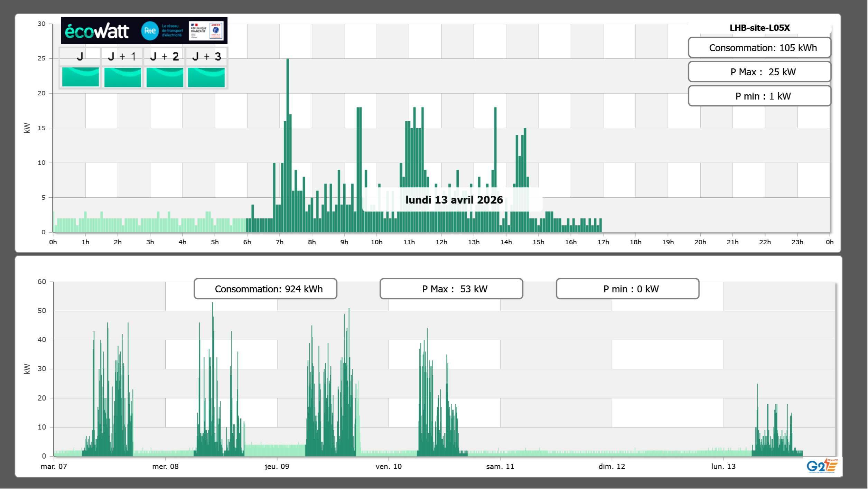Click the G2E France logo
Viewport: 868px width, 489px height.
(x=822, y=466)
